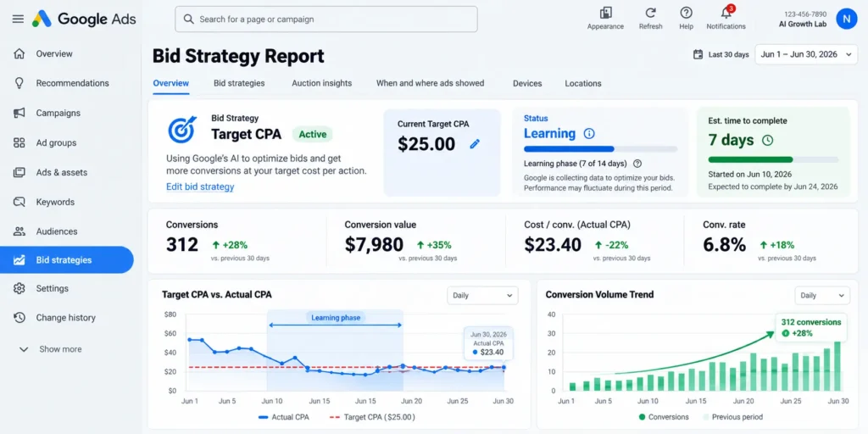Switch to the Overview tab
The image size is (868, 434).
171,83
